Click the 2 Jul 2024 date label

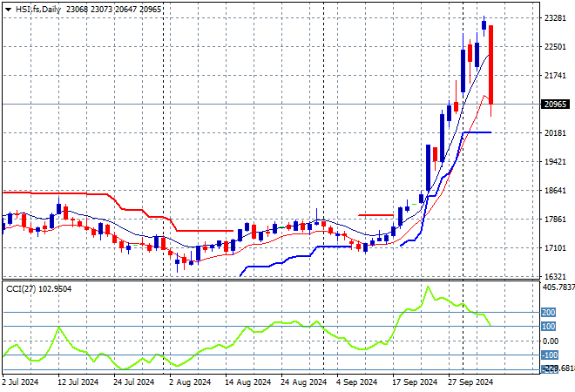point(21,382)
